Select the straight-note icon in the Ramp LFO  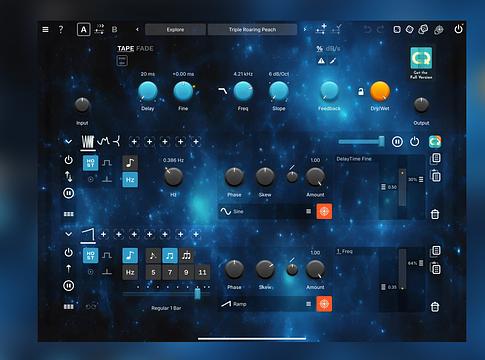[170, 256]
